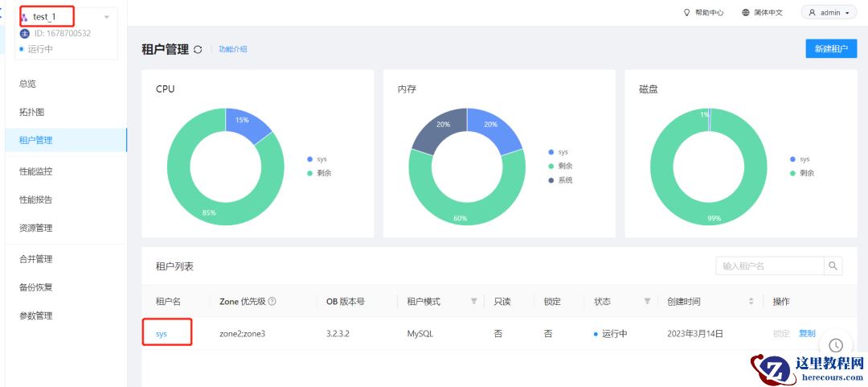The height and width of the screenshot is (387, 868).
Task: Toggle the 剩余 legend in CPU chart
Action: [x=319, y=174]
